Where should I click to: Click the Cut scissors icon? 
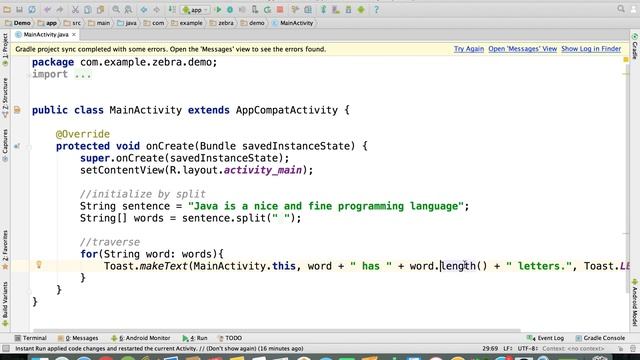point(75,9)
